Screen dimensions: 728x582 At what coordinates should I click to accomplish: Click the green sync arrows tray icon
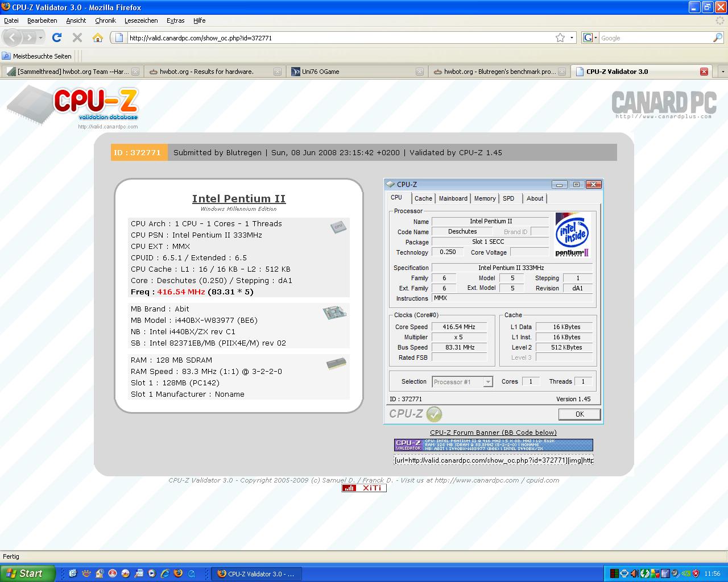click(x=644, y=573)
